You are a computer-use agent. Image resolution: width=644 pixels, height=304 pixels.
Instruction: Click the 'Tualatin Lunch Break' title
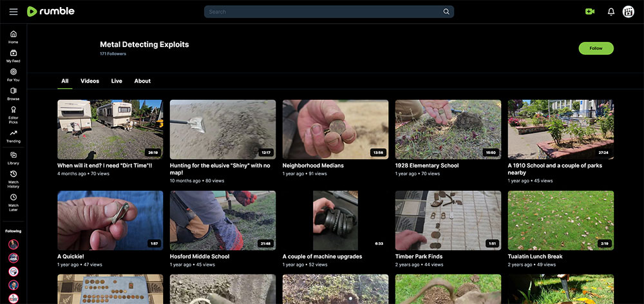535,256
